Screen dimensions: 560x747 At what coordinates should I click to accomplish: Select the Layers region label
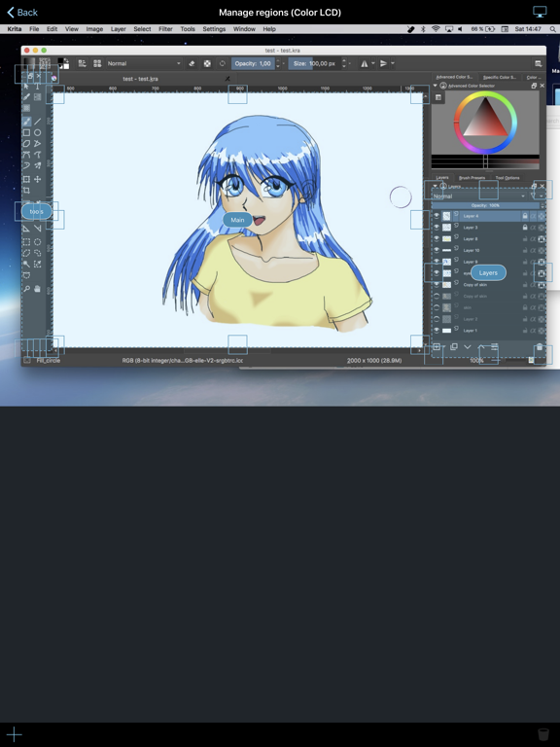point(488,272)
